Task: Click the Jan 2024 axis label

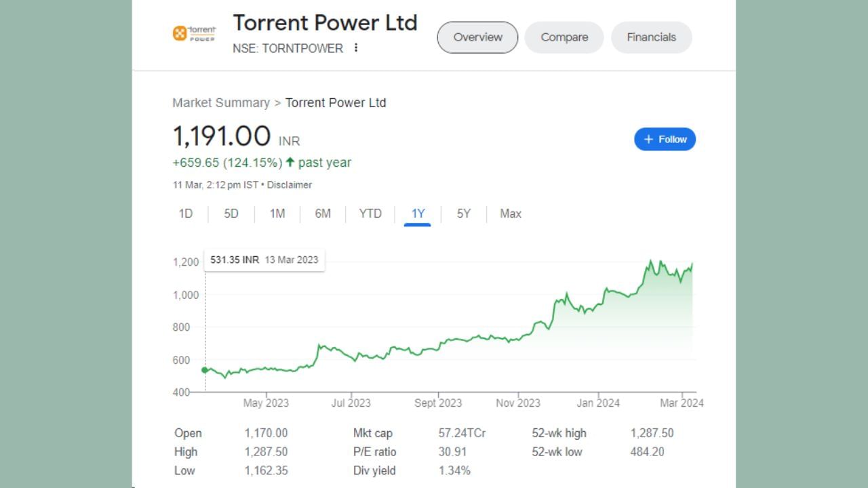Action: tap(598, 403)
